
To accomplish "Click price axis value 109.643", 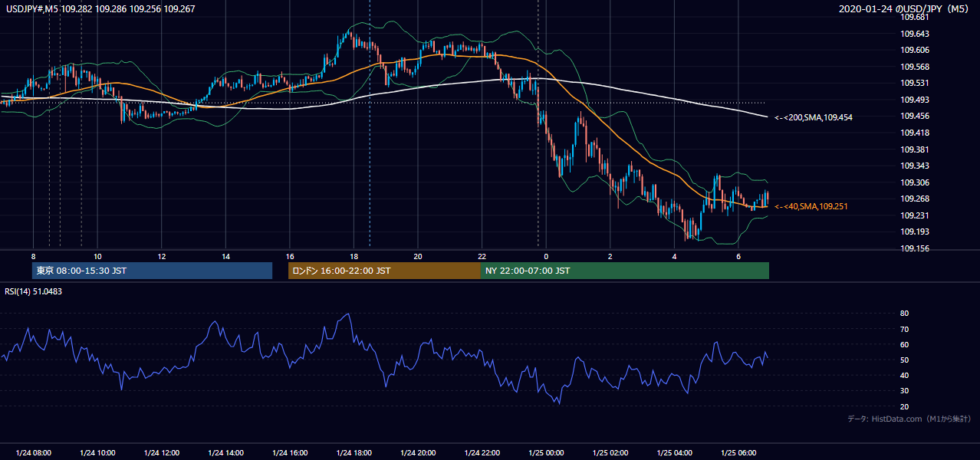I will [x=914, y=34].
